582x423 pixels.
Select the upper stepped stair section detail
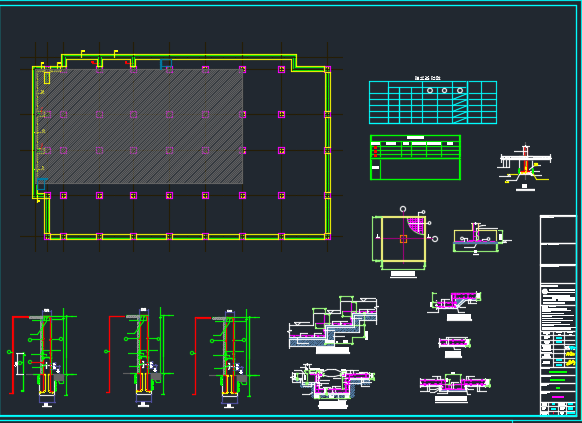point(333,324)
